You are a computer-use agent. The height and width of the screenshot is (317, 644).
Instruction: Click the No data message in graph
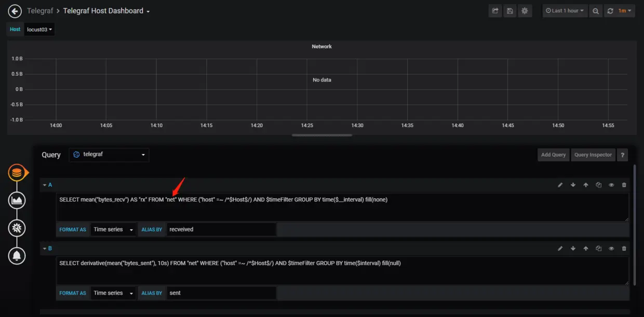pyautogui.click(x=321, y=80)
